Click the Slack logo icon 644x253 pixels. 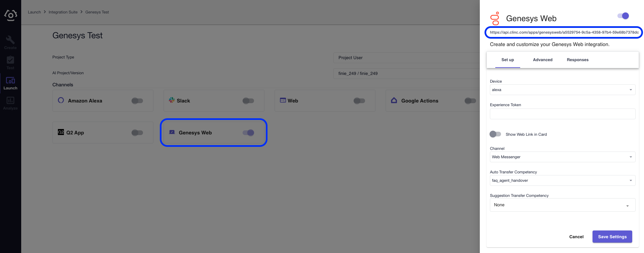(172, 100)
